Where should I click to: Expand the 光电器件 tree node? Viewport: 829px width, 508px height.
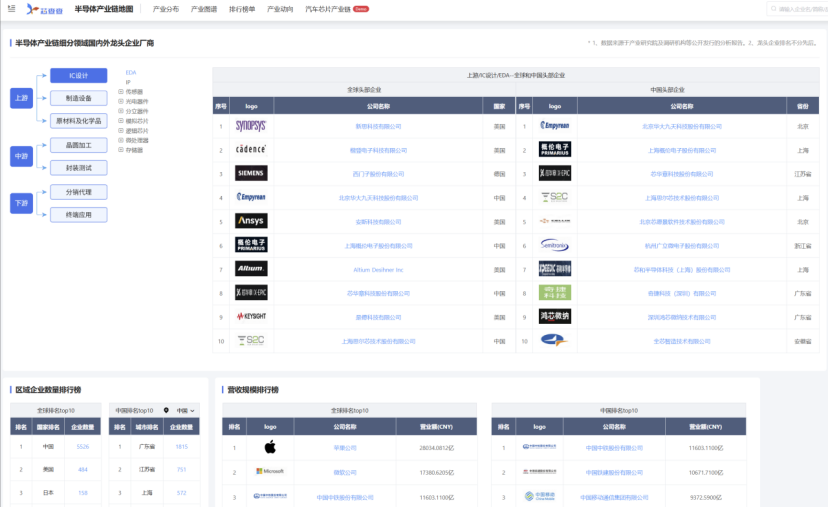(x=121, y=101)
